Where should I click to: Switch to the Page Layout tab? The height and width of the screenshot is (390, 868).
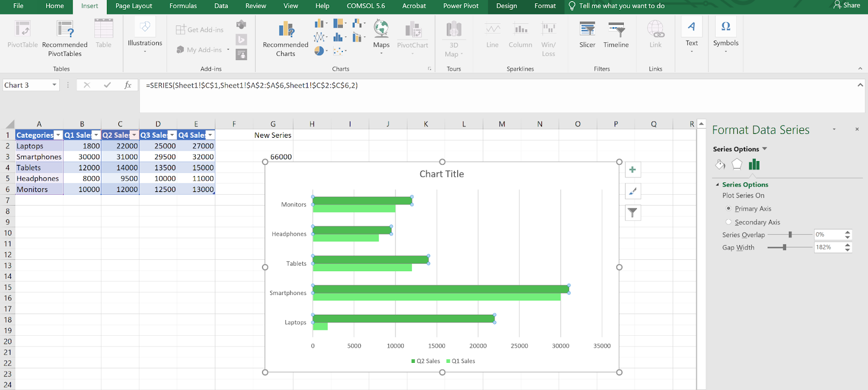(134, 6)
